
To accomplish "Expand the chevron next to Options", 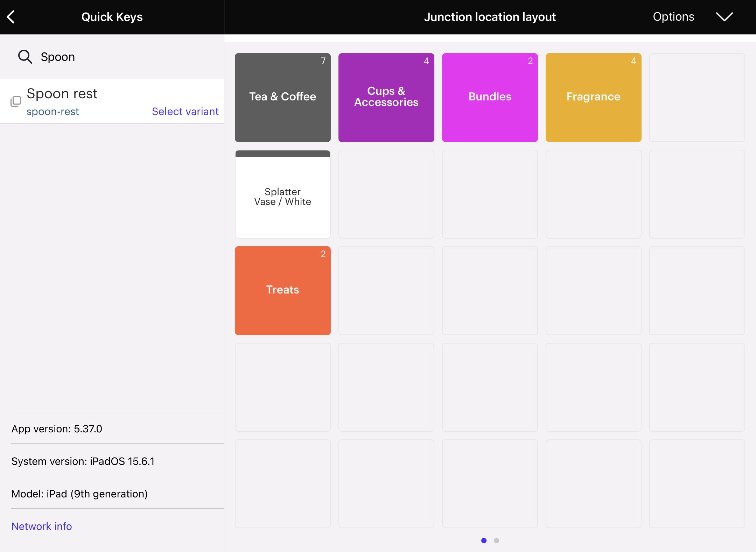I will [724, 17].
